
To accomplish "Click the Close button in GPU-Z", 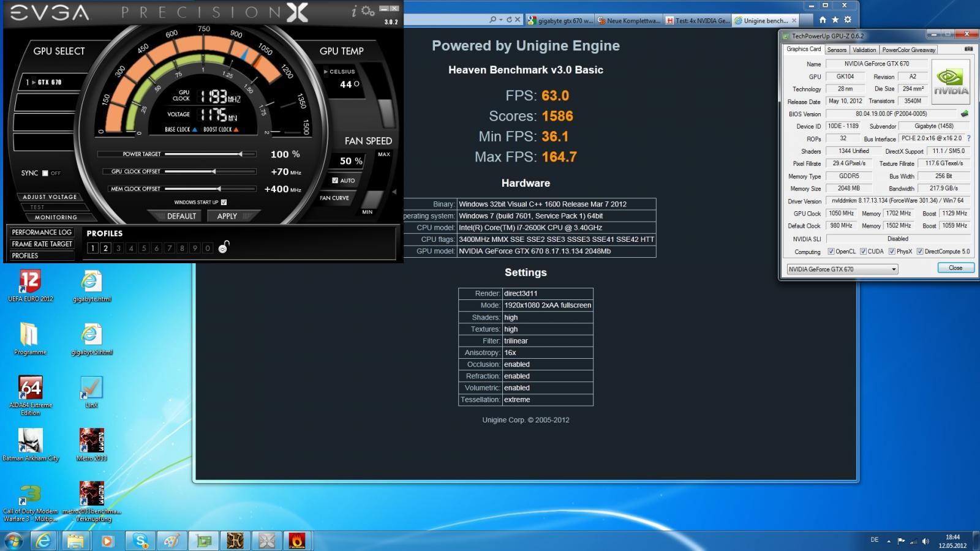I will pyautogui.click(x=956, y=268).
